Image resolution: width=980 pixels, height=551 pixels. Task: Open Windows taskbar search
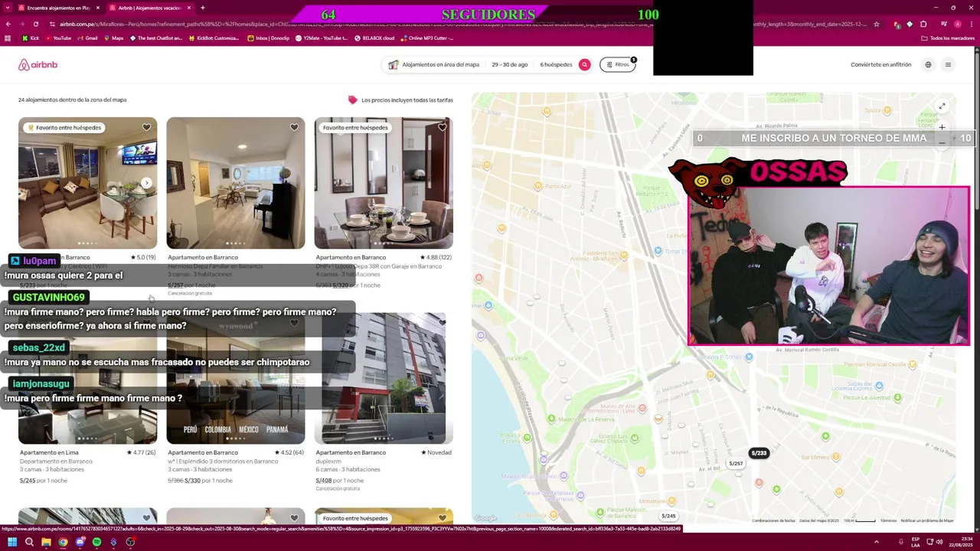[29, 542]
